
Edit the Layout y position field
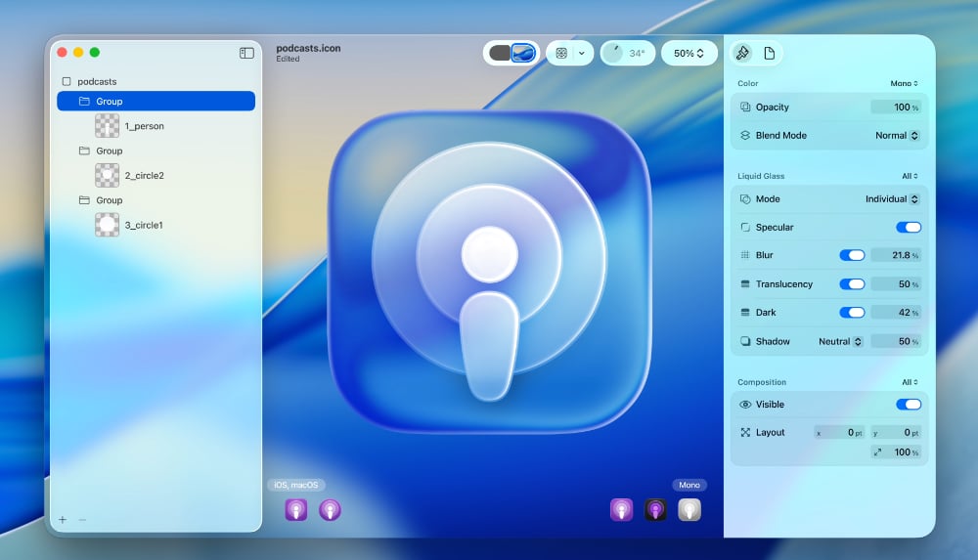pyautogui.click(x=896, y=432)
